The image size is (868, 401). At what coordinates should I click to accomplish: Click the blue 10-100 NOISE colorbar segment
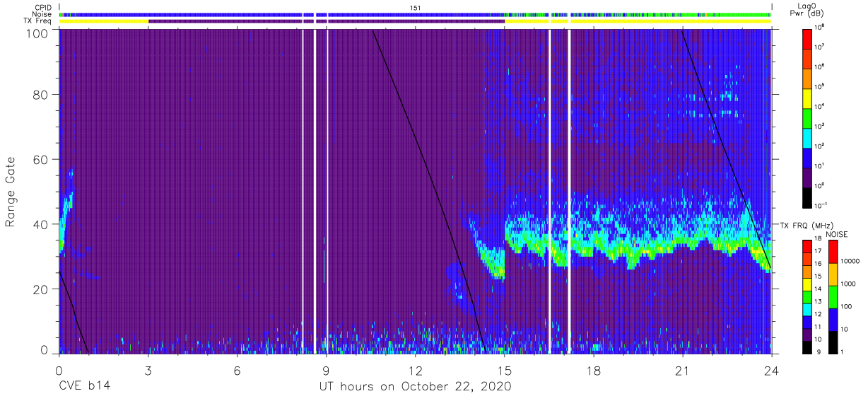coord(833,320)
